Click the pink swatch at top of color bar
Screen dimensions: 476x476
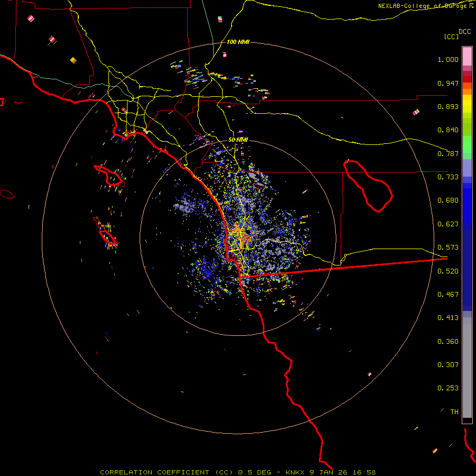(467, 57)
